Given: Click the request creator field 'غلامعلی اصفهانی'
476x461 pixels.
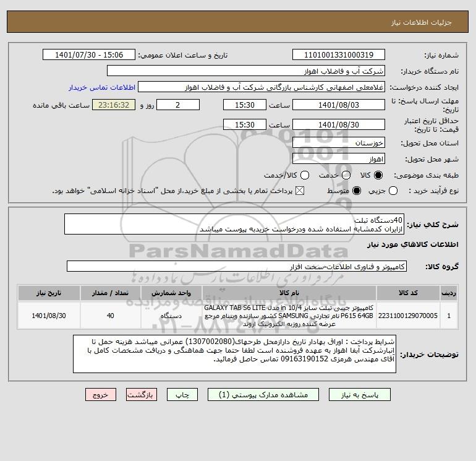Looking at the screenshot, I should pos(261,87).
